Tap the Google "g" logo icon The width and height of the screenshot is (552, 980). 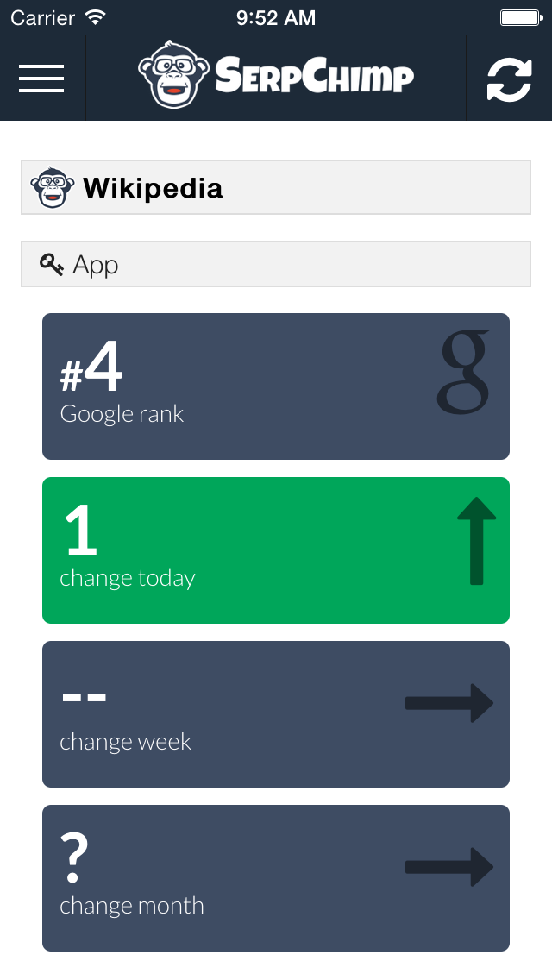point(465,372)
